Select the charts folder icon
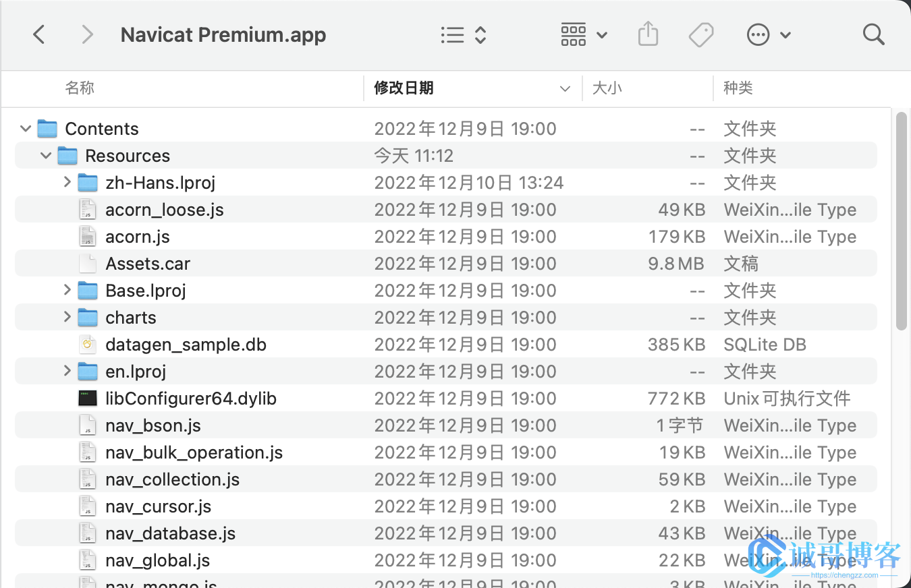Viewport: 911px width, 588px height. (88, 317)
